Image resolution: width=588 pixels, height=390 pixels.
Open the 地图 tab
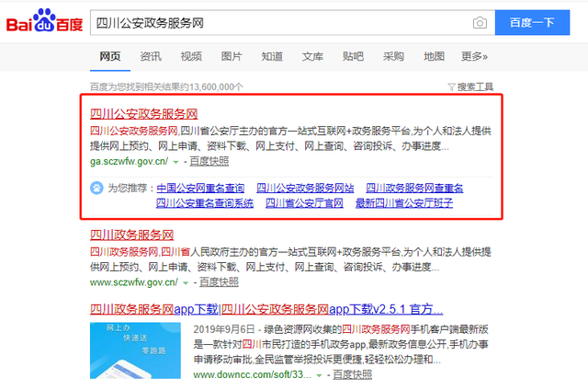[434, 57]
